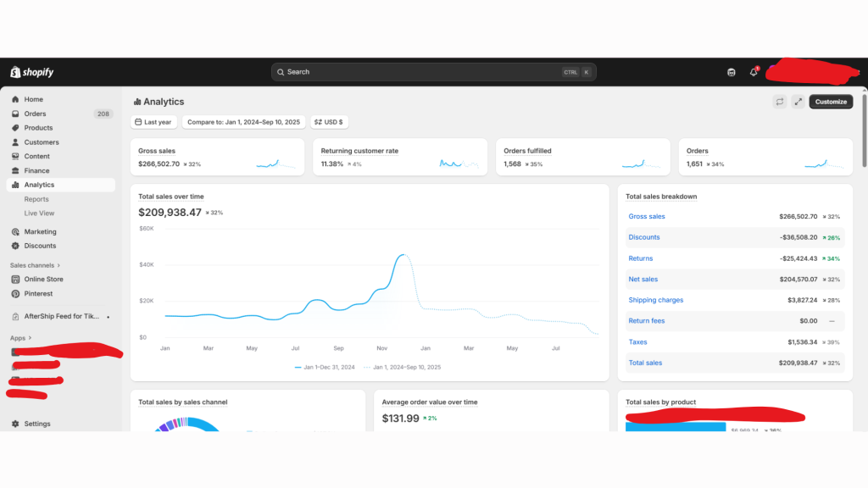
Task: Click the Sidekick icon beside the bell
Action: [732, 73]
